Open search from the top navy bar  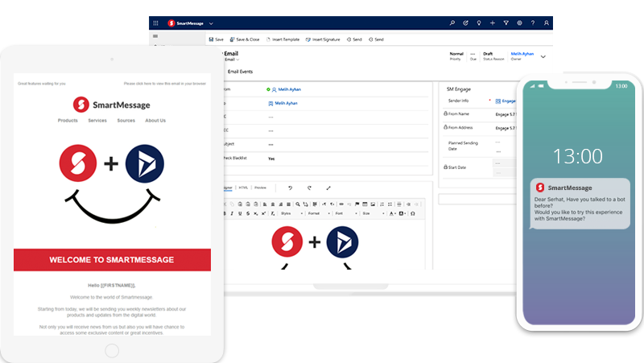(452, 23)
